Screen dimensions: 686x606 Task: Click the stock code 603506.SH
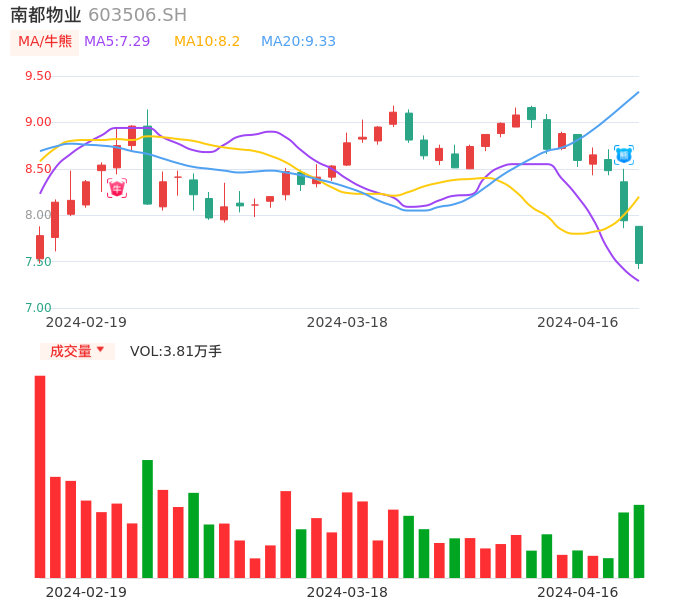(x=137, y=15)
